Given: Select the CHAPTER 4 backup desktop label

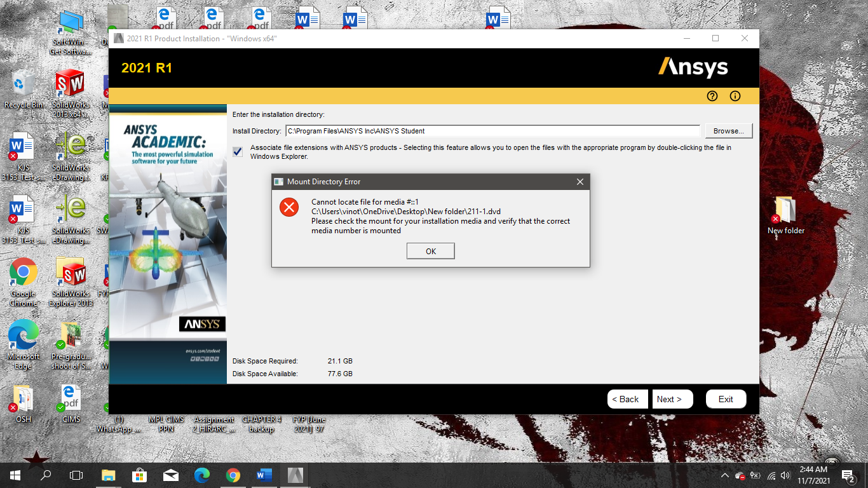Looking at the screenshot, I should click(261, 424).
